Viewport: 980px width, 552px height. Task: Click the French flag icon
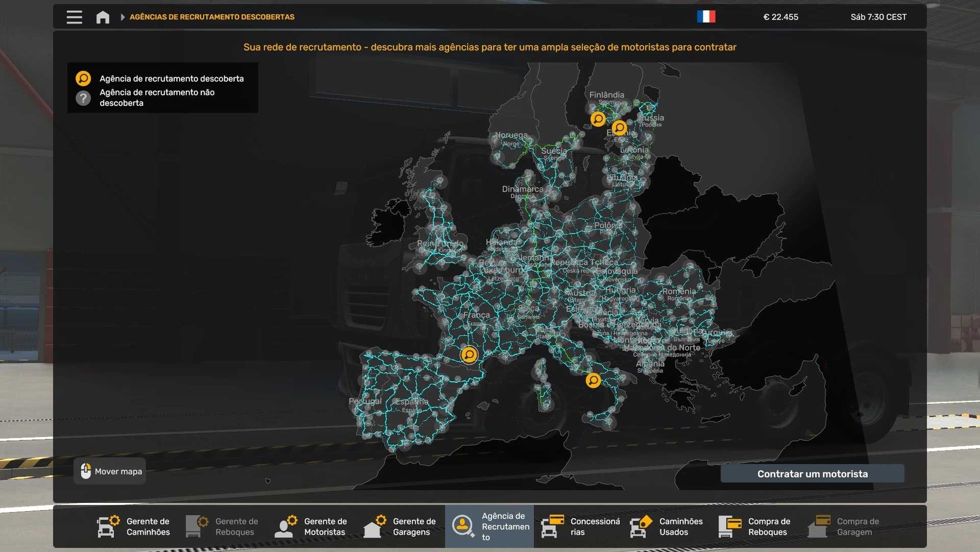[x=706, y=17]
